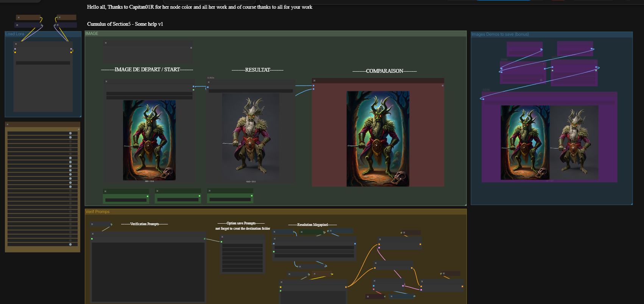Select the side-by-side demo image in the purple node
Image resolution: width=644 pixels, height=304 pixels.
coord(549,143)
